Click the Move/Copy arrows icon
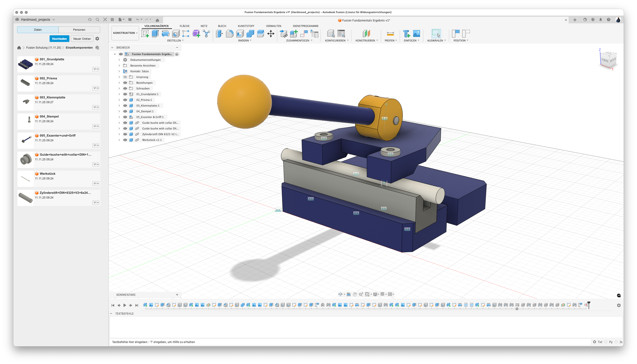The image size is (637, 364). point(271,34)
